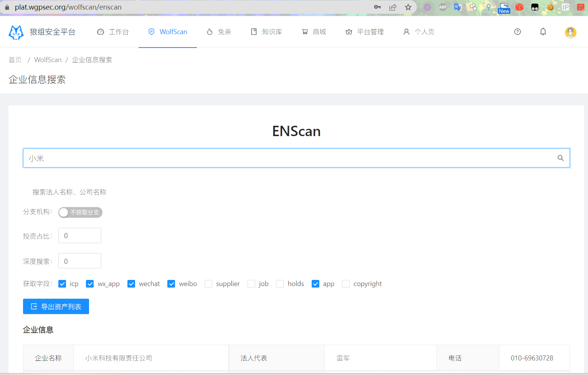This screenshot has width=588, height=375.
Task: Uncheck the wechat checkbox
Action: pyautogui.click(x=131, y=284)
